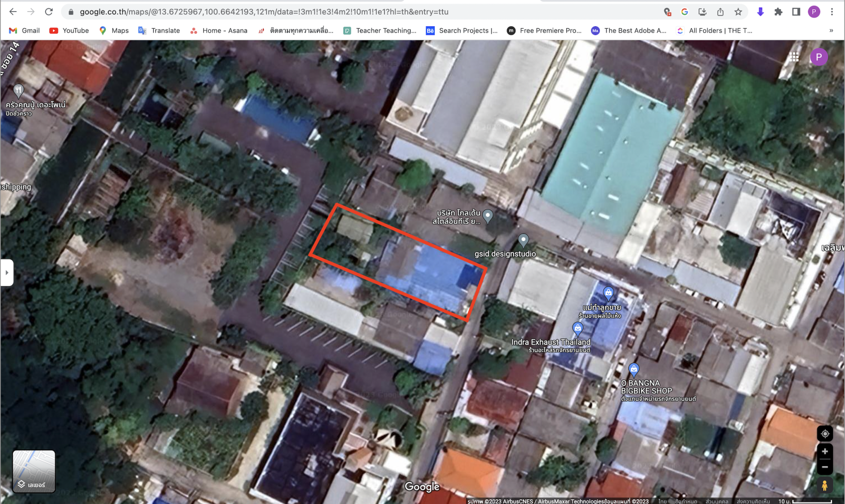Toggle the browser side panel icon
Screen dimensions: 845x504
point(796,12)
